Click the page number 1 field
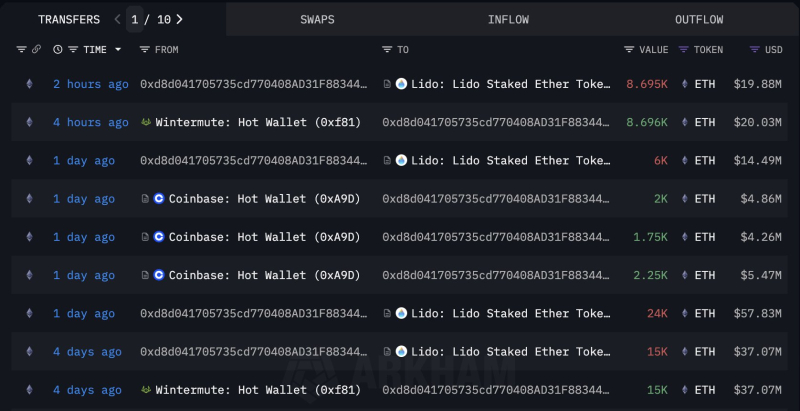The image size is (800, 411). (135, 19)
